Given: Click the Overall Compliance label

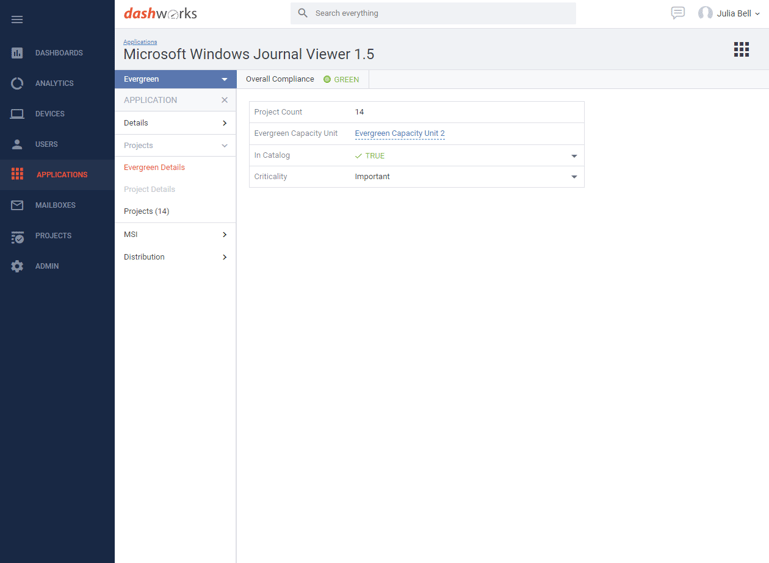Looking at the screenshot, I should pyautogui.click(x=280, y=79).
